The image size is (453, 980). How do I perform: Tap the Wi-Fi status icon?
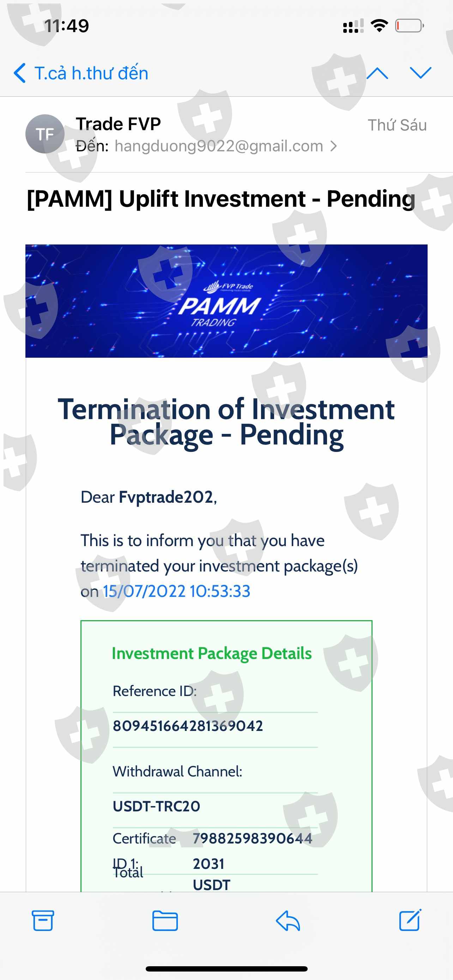379,26
